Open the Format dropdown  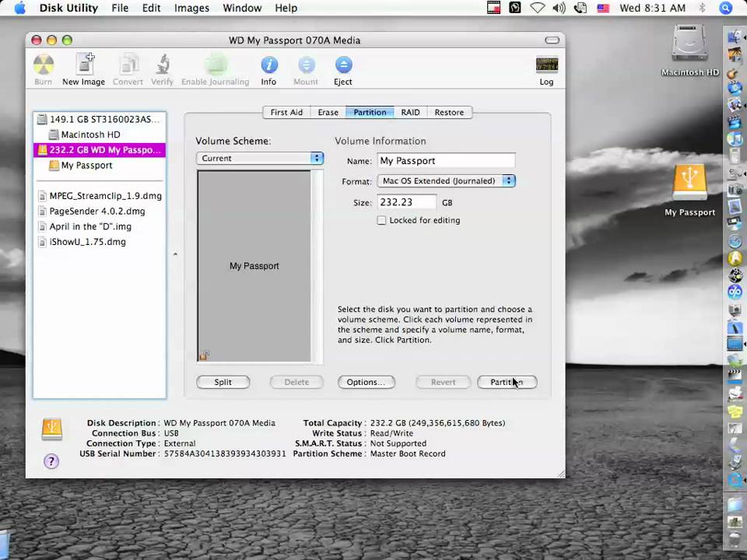pos(447,181)
